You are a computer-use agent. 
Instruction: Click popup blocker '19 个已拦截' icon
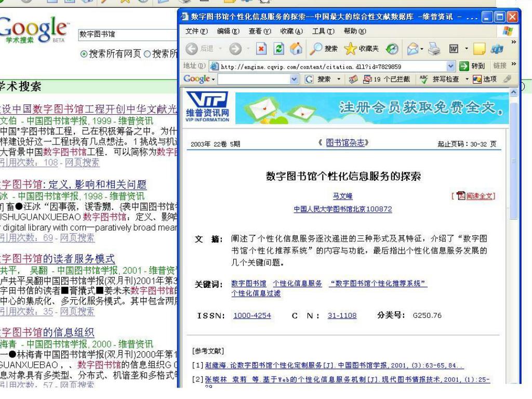pos(367,79)
